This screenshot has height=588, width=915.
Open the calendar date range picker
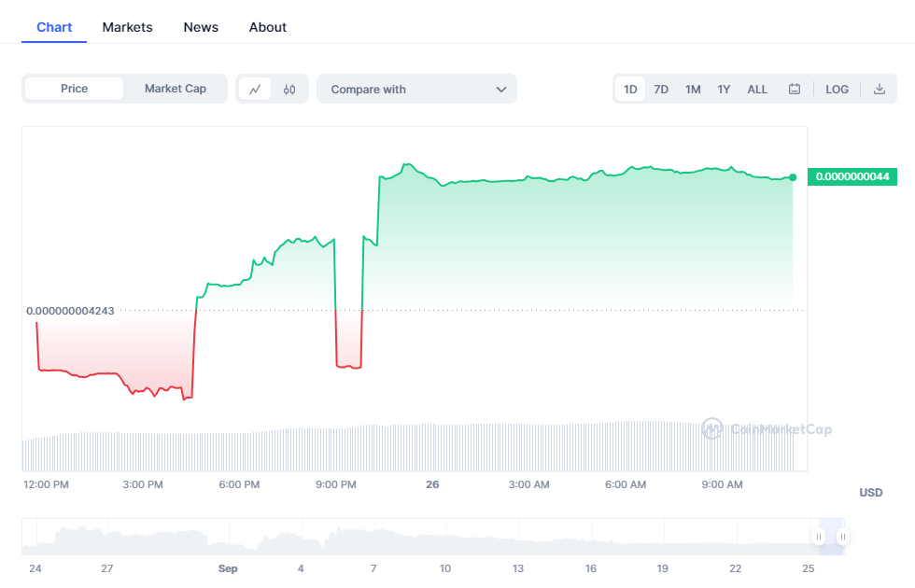pyautogui.click(x=795, y=90)
